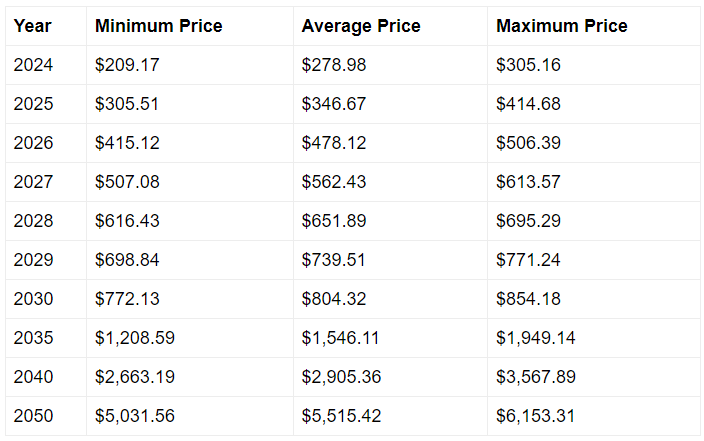Select the $1,546.11 average price cell
704x441 pixels.
[390, 339]
